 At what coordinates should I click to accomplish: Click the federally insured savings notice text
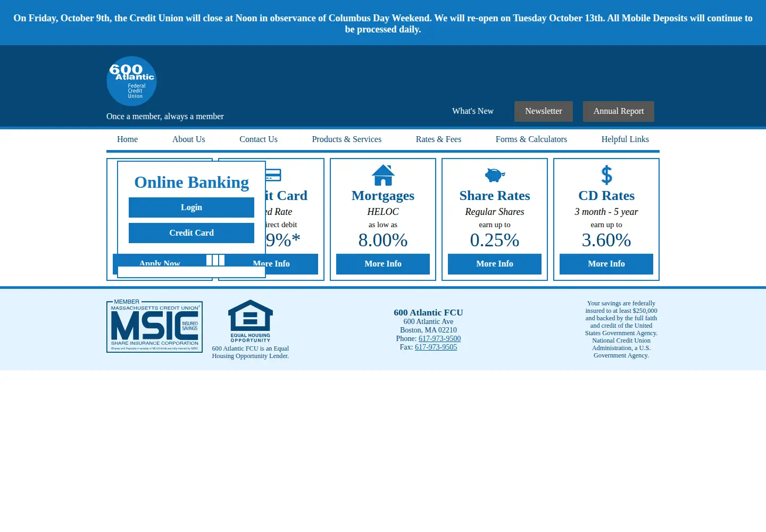[621, 329]
